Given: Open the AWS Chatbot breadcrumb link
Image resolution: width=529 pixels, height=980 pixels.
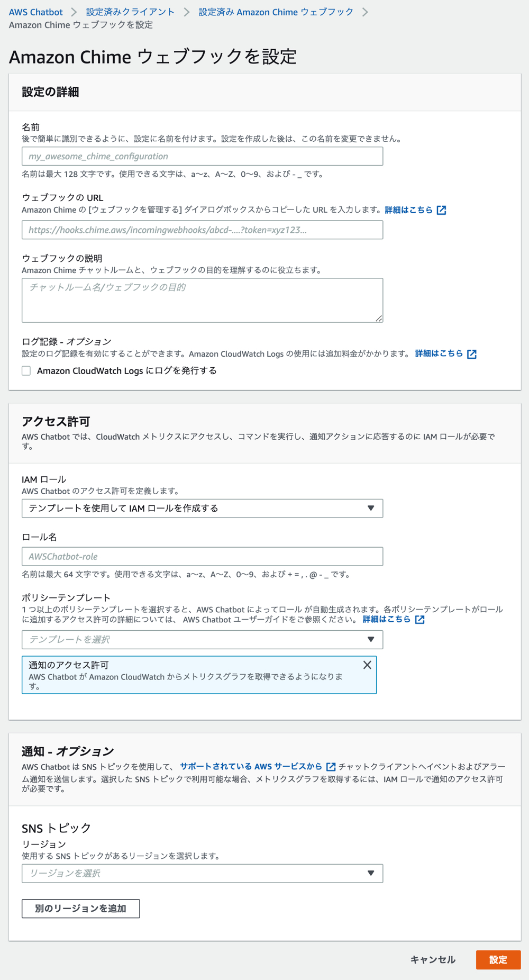Looking at the screenshot, I should tap(36, 12).
